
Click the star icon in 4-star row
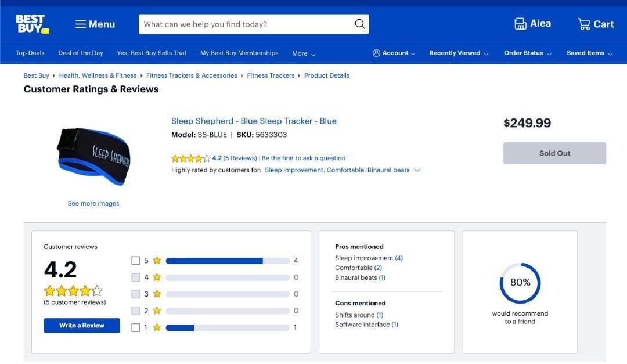pyautogui.click(x=157, y=277)
